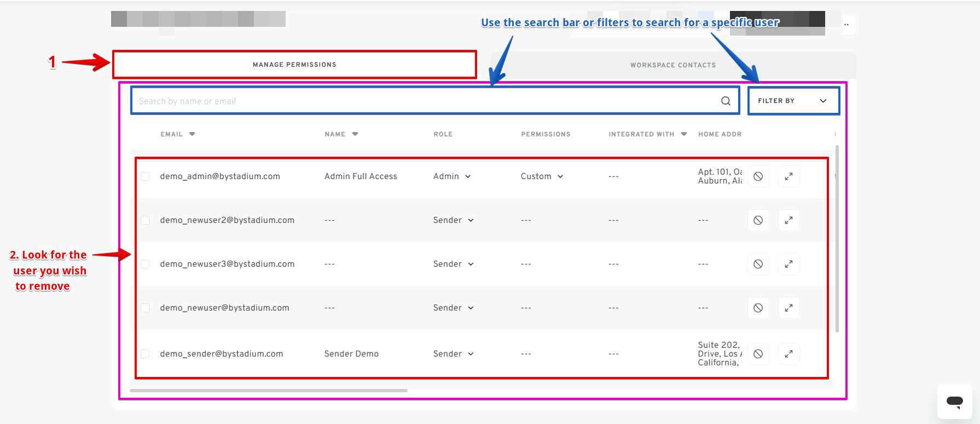980x424 pixels.
Task: Expand details for demo_admin@bystadium.com row
Action: click(788, 176)
